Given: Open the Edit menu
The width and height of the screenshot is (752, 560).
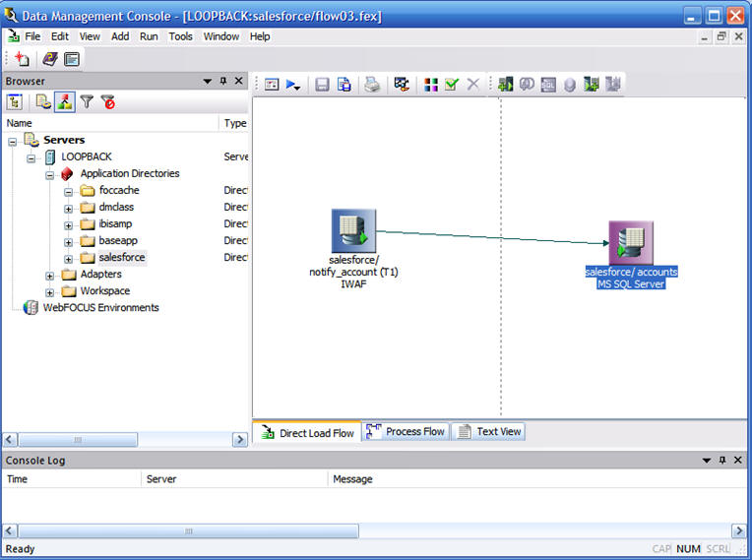Looking at the screenshot, I should coord(60,36).
